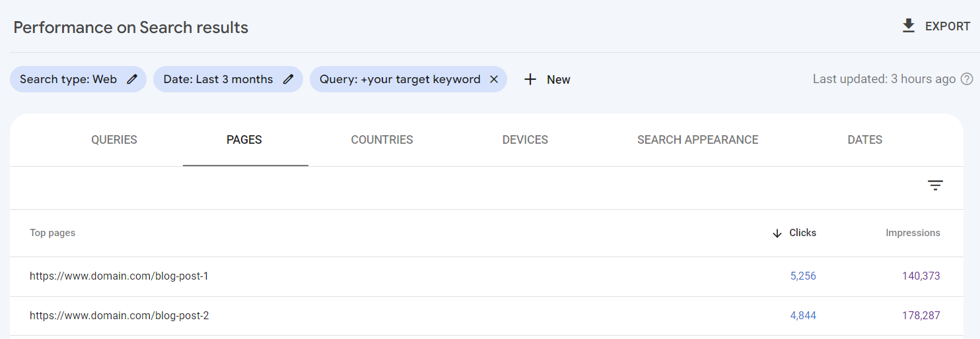Screen dimensions: 980x339
Task: Switch to the Queries tab
Action: pos(114,140)
